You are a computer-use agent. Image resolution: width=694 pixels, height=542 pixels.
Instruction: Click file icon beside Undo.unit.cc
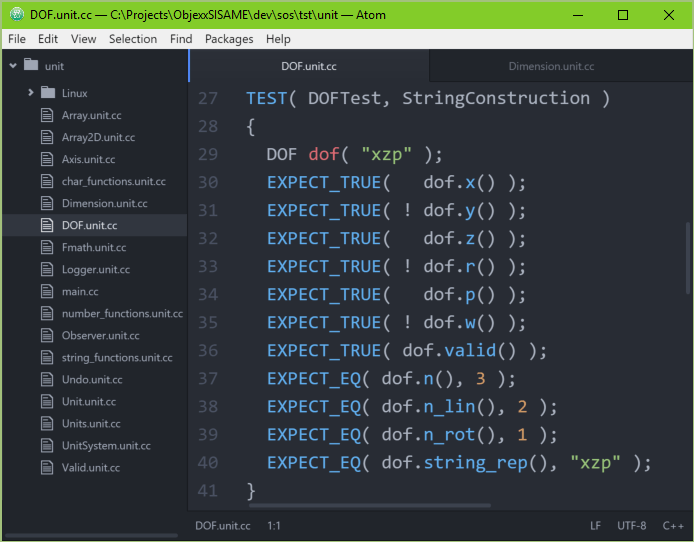click(x=47, y=379)
